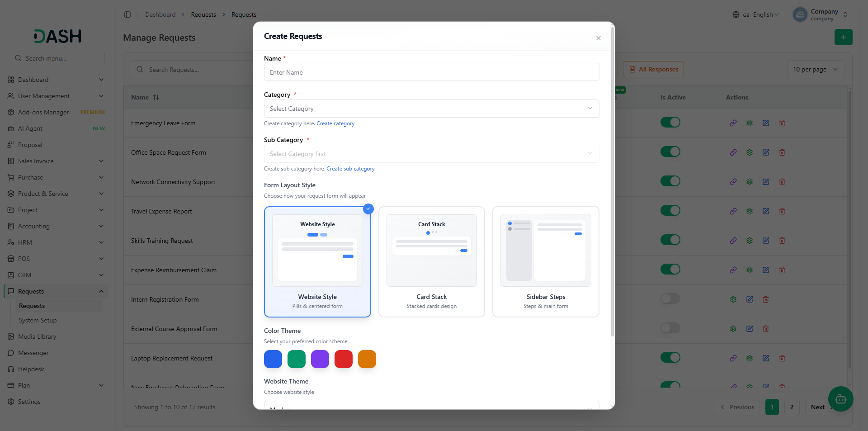
Task: Click the sidebar collapse icon in the header
Action: [x=127, y=14]
